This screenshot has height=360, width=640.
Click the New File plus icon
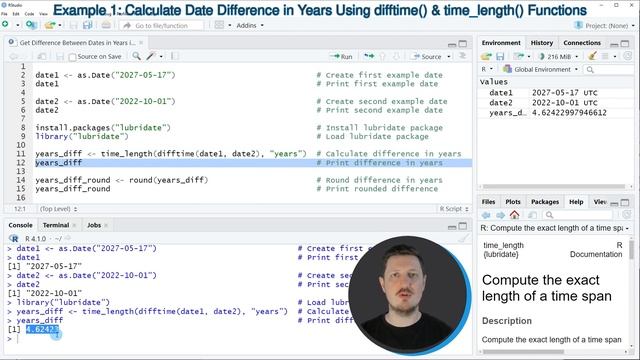pyautogui.click(x=5, y=25)
